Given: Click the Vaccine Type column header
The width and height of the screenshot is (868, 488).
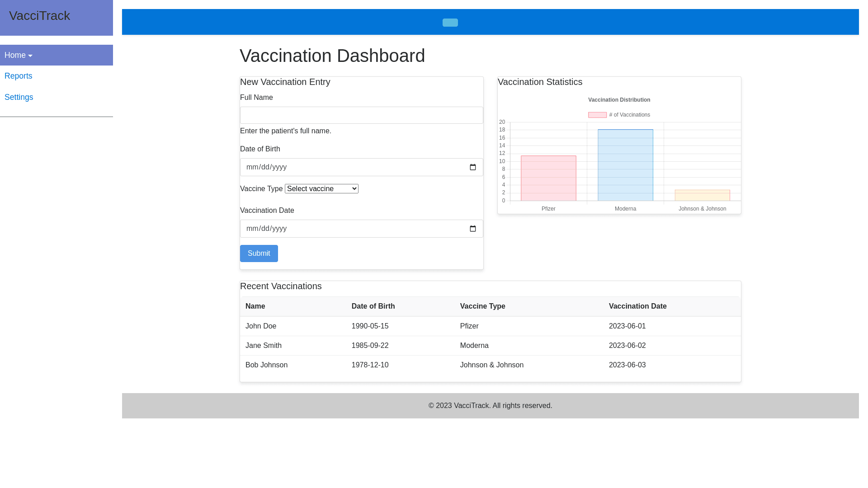Looking at the screenshot, I should coord(482,306).
